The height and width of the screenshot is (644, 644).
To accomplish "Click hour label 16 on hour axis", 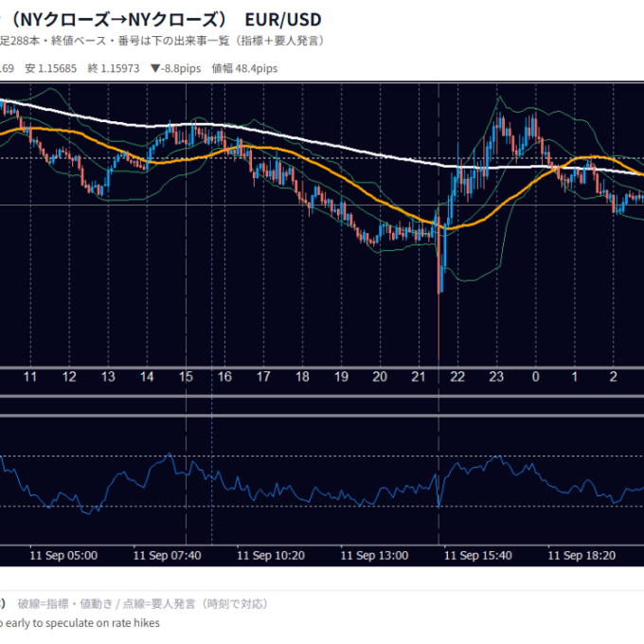I will point(224,377).
